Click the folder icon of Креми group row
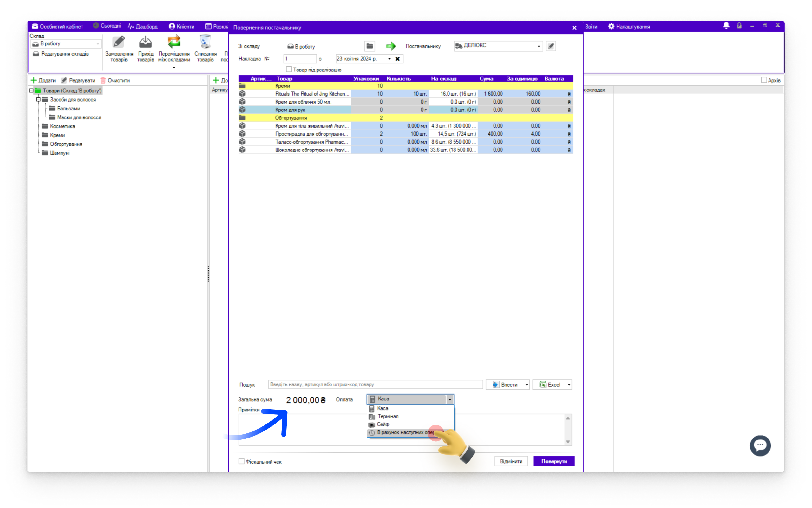 (x=242, y=86)
